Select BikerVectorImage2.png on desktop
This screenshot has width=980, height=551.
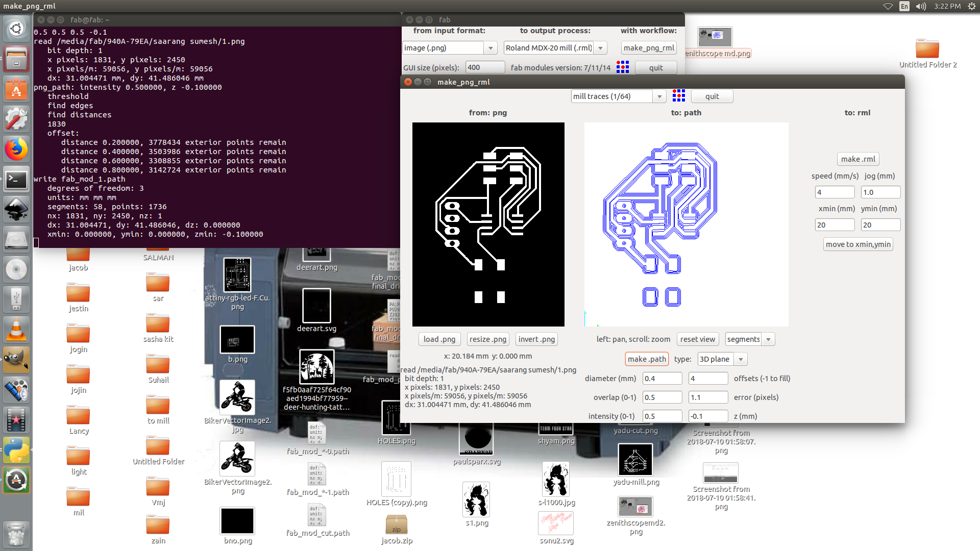pyautogui.click(x=238, y=468)
